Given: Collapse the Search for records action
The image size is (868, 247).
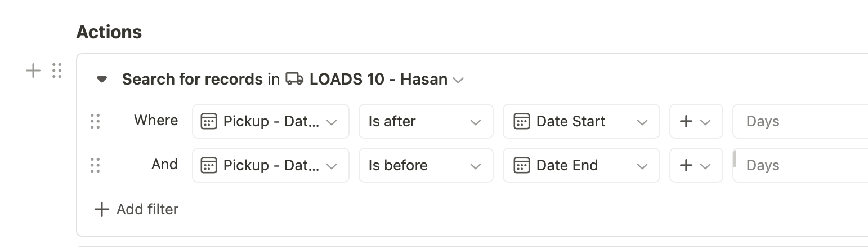Looking at the screenshot, I should (102, 80).
